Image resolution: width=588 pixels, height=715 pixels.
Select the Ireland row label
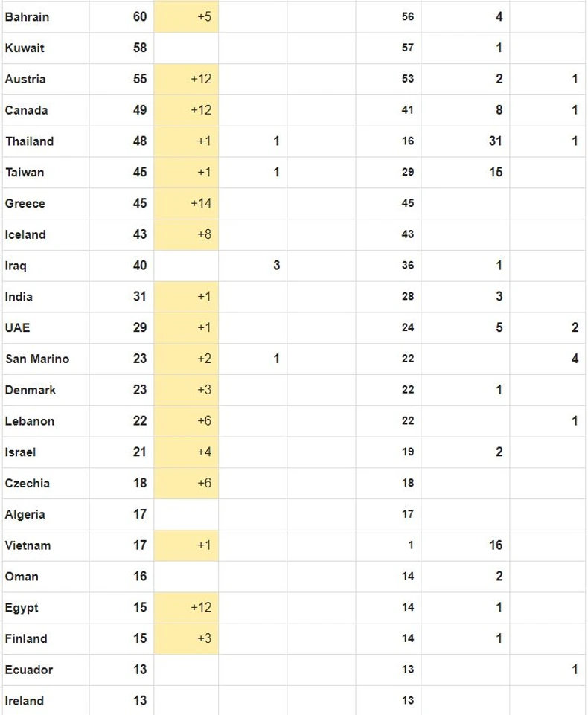pyautogui.click(x=24, y=701)
